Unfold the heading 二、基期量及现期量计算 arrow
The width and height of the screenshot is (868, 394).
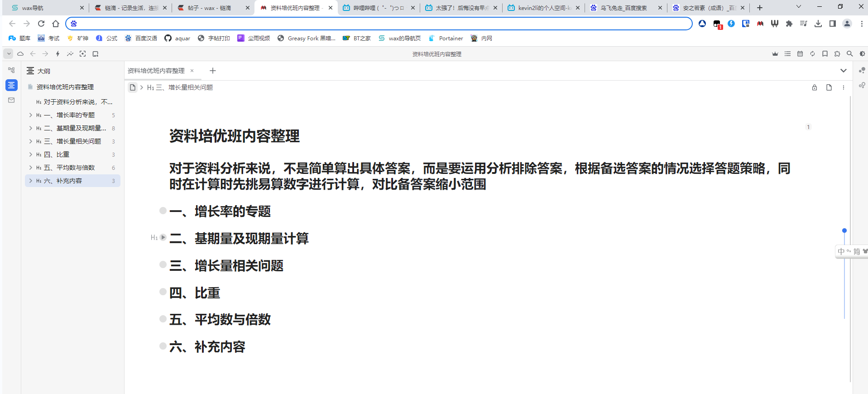[x=163, y=237]
